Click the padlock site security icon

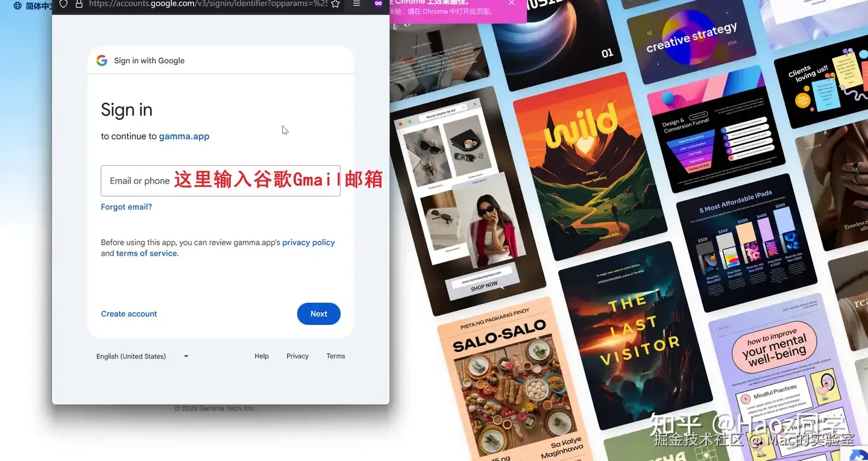(78, 4)
